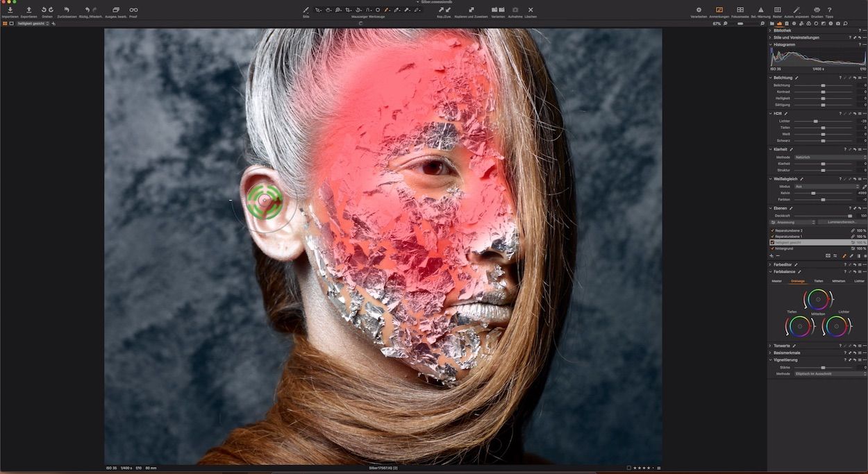Screen dimensions: 868x474
Task: Toggle visibility checkbox of Reparaturebene 1 layer
Action: pyautogui.click(x=771, y=237)
